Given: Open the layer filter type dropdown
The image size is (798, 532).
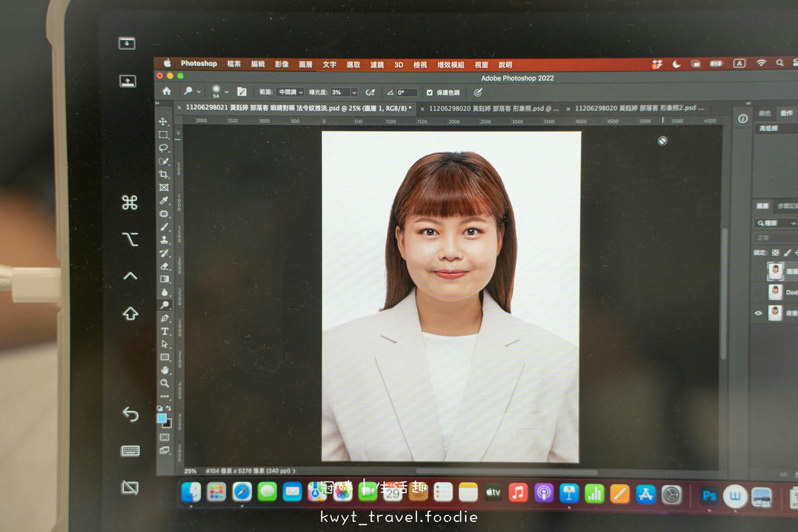Looking at the screenshot, I should (775, 223).
